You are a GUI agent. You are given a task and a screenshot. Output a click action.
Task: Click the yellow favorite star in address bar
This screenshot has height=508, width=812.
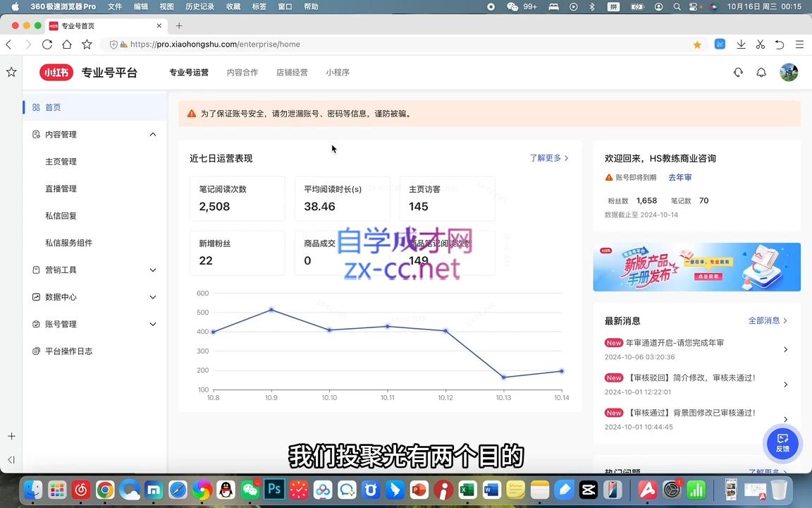[x=698, y=44]
